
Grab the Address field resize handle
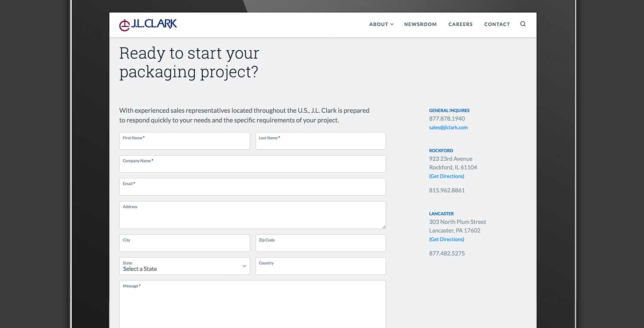click(384, 227)
